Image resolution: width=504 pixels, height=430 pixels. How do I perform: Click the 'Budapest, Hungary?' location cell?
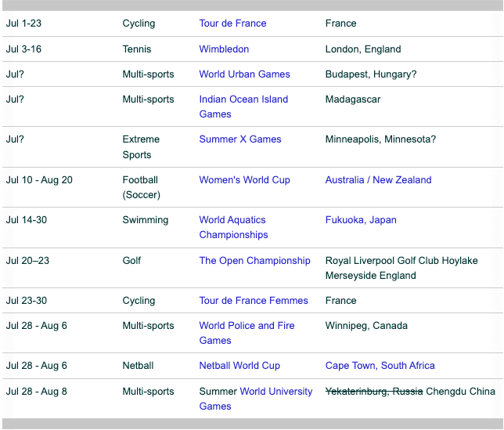click(x=371, y=74)
